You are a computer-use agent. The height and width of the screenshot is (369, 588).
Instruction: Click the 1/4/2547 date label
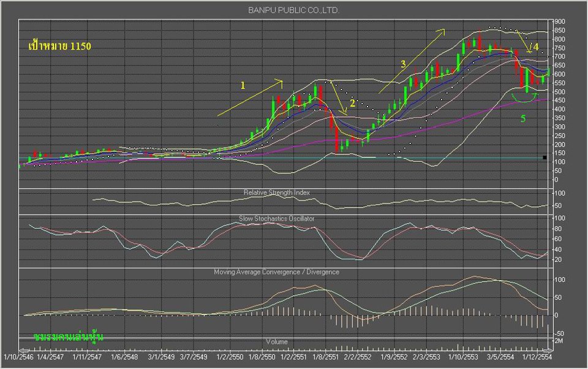(50, 357)
